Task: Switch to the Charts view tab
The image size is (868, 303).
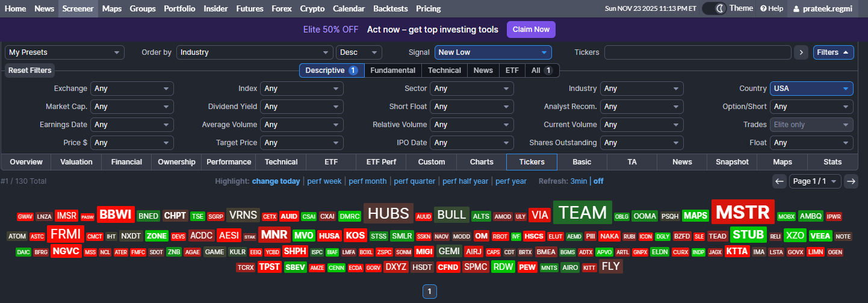Action: tap(482, 162)
